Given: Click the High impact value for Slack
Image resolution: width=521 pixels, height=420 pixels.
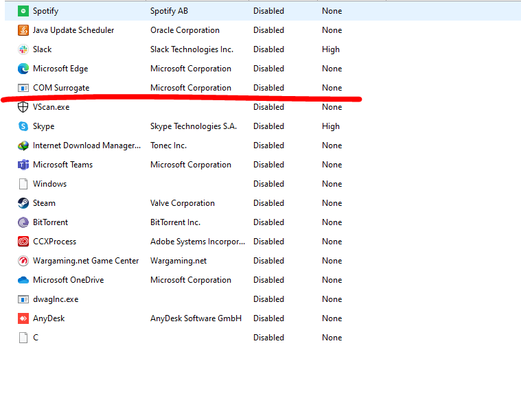Looking at the screenshot, I should point(331,50).
